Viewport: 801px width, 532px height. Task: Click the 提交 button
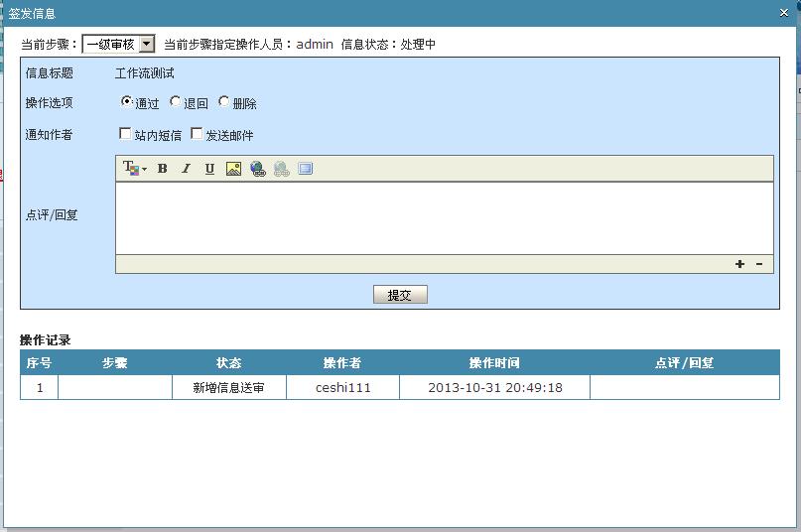(400, 295)
